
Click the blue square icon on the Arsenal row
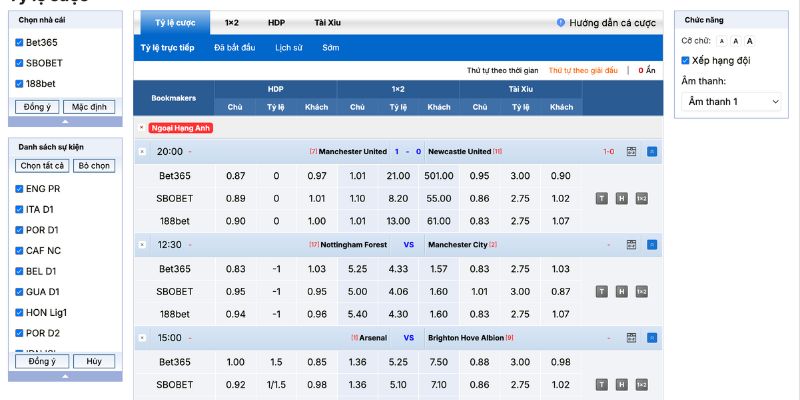coord(652,338)
